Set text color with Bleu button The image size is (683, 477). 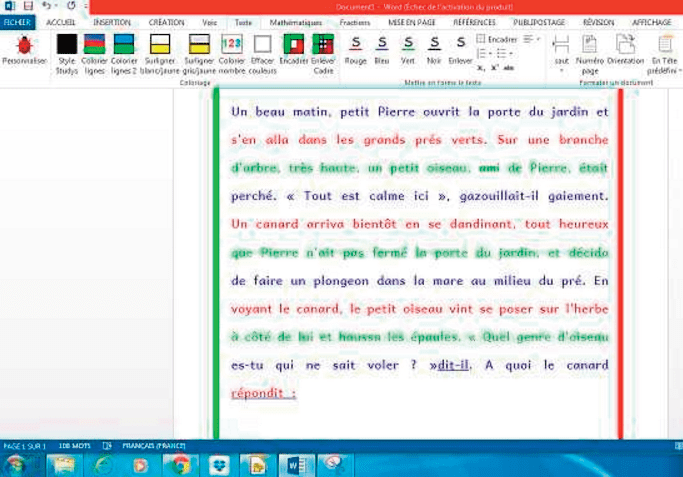tap(381, 44)
